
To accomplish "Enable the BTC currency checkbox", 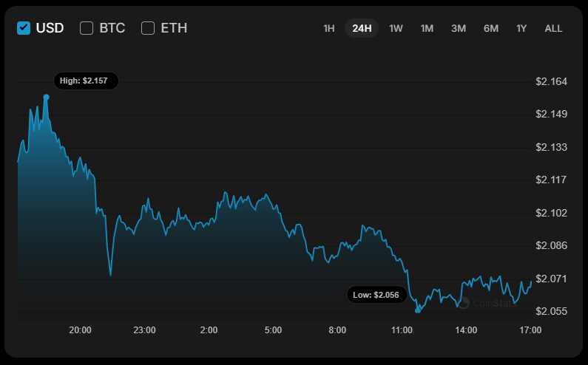I will click(87, 28).
